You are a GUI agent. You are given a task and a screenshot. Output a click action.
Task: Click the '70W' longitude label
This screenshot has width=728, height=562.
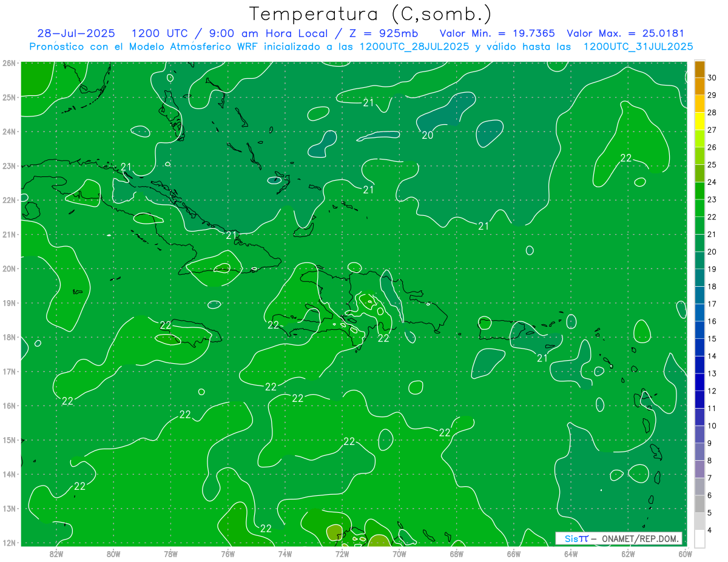click(x=399, y=553)
